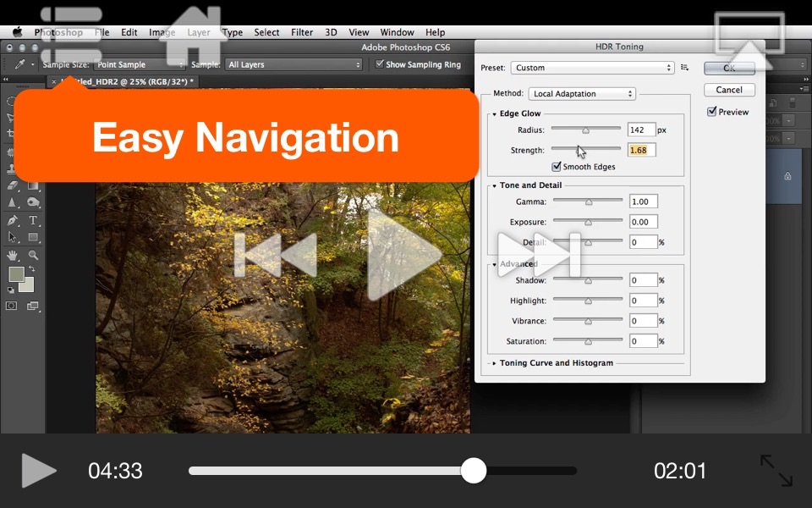
Task: Tap the AirPlay screen-mirroring icon
Action: click(749, 41)
